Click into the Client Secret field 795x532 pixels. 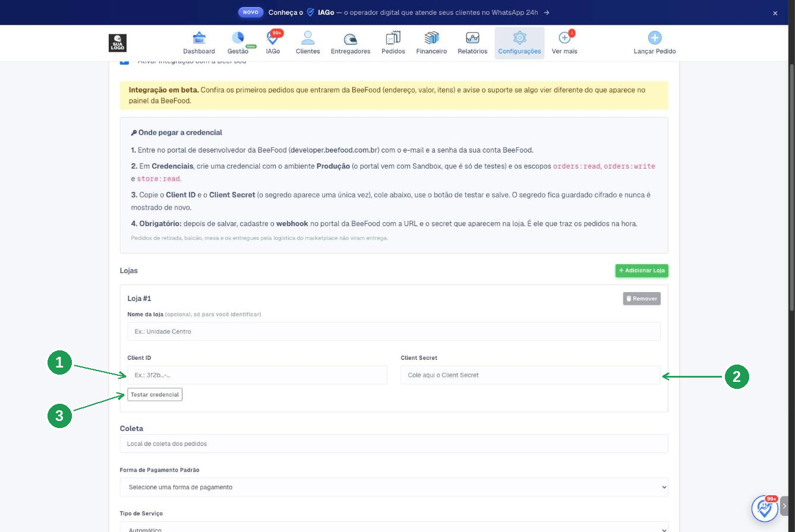(531, 375)
